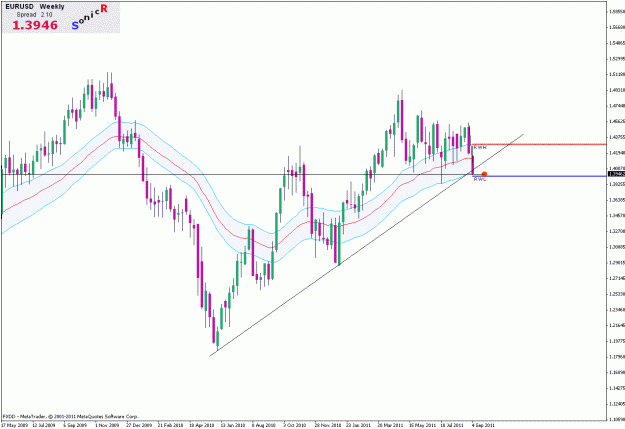625x429 pixels.
Task: Click the 21 Feb 2010 date label
Action: [171, 425]
